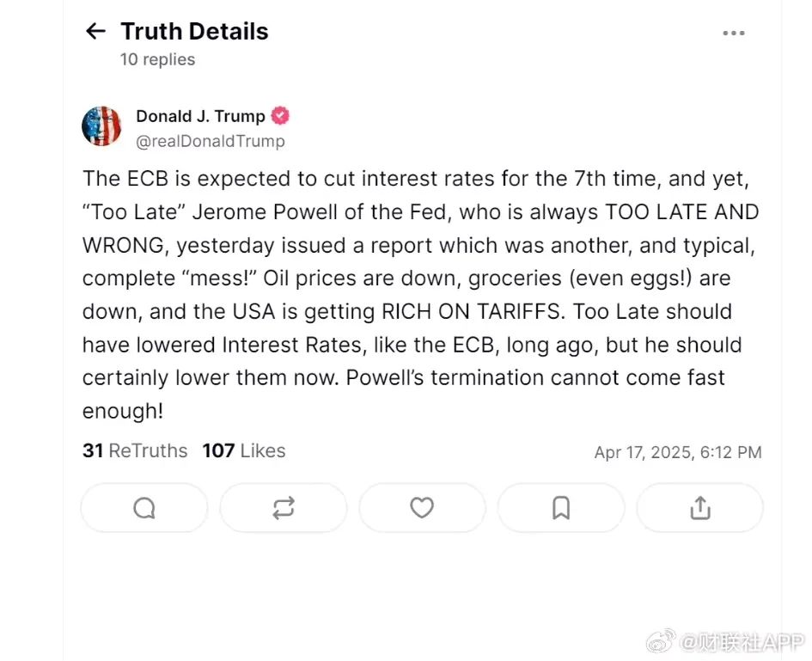Click the verified badge next to Trump
Screen dimensions: 812x661
[x=280, y=115]
